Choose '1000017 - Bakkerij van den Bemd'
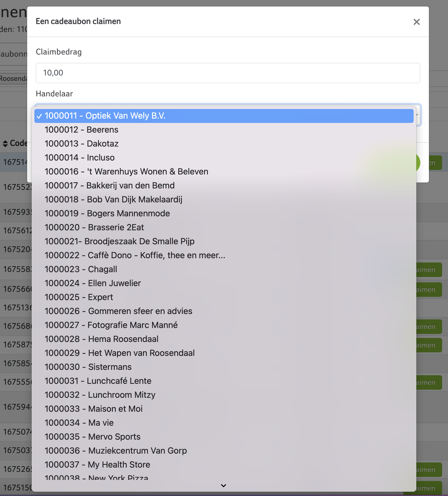Image resolution: width=448 pixels, height=496 pixels. pos(224,185)
